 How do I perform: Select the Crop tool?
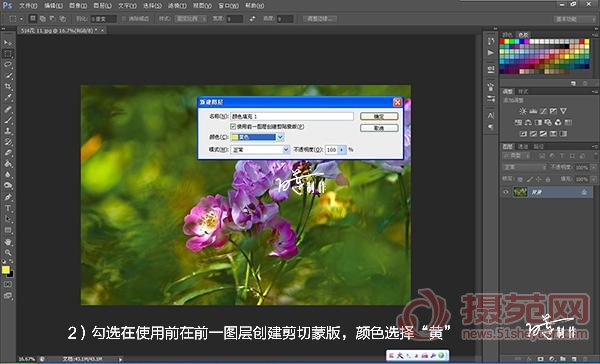tap(8, 87)
